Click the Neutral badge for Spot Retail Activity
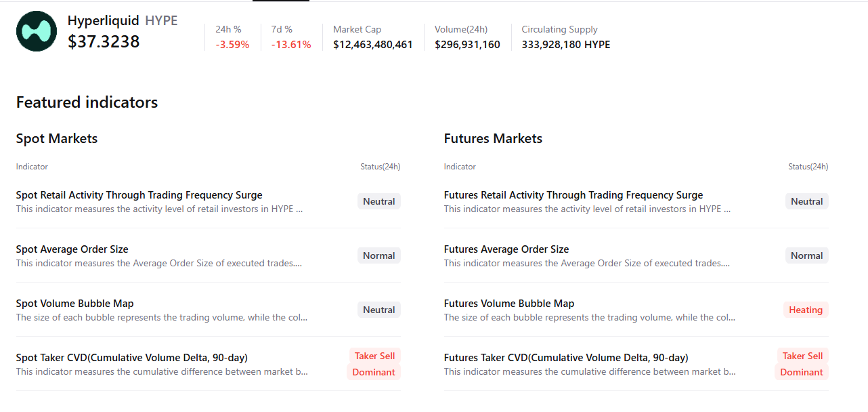 [x=378, y=201]
